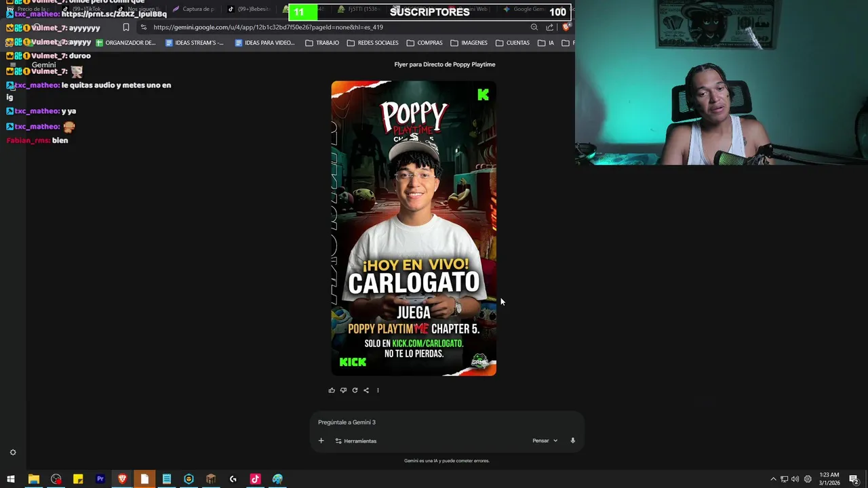
Task: Give a thumbs up to the Gemini response
Action: coord(332,390)
